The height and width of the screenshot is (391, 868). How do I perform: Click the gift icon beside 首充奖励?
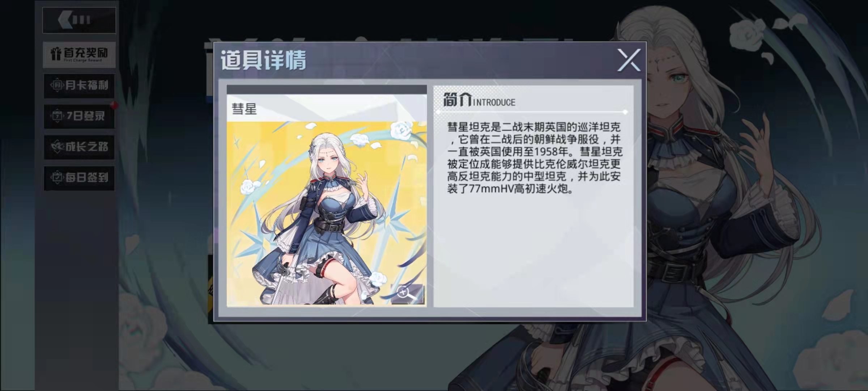[56, 54]
